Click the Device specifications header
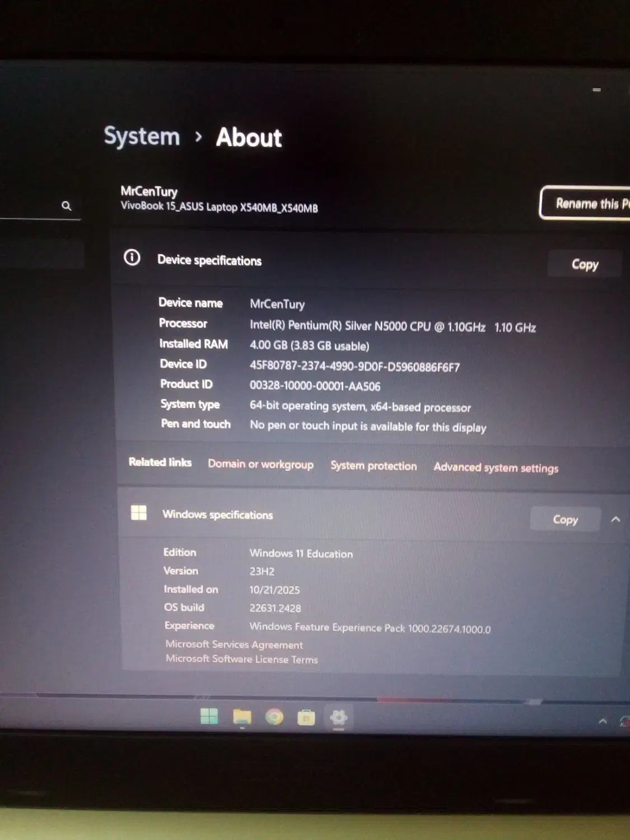 (209, 260)
